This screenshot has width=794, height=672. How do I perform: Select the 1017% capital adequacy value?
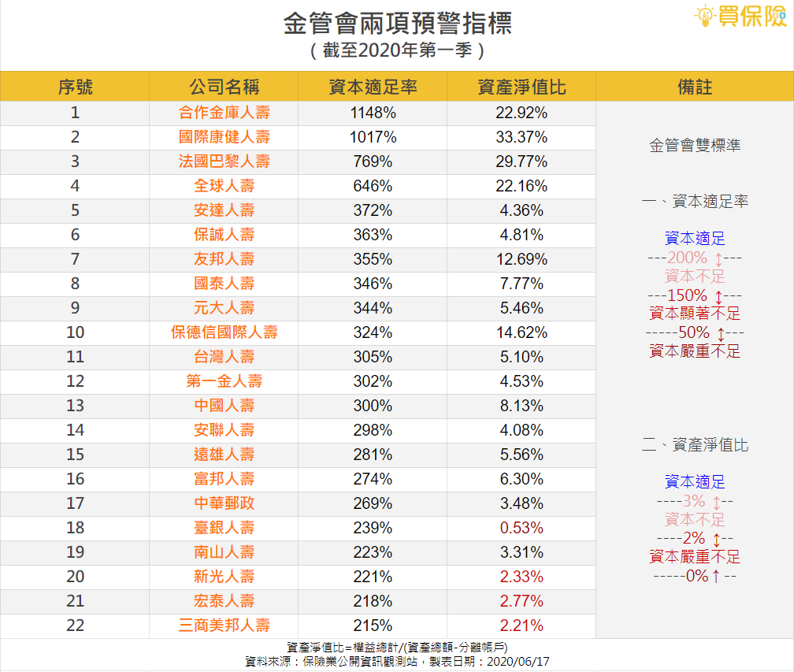pyautogui.click(x=373, y=137)
